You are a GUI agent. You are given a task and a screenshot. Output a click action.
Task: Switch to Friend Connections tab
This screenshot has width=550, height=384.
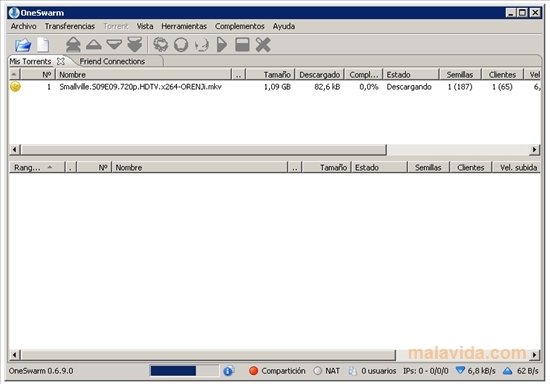pyautogui.click(x=112, y=61)
